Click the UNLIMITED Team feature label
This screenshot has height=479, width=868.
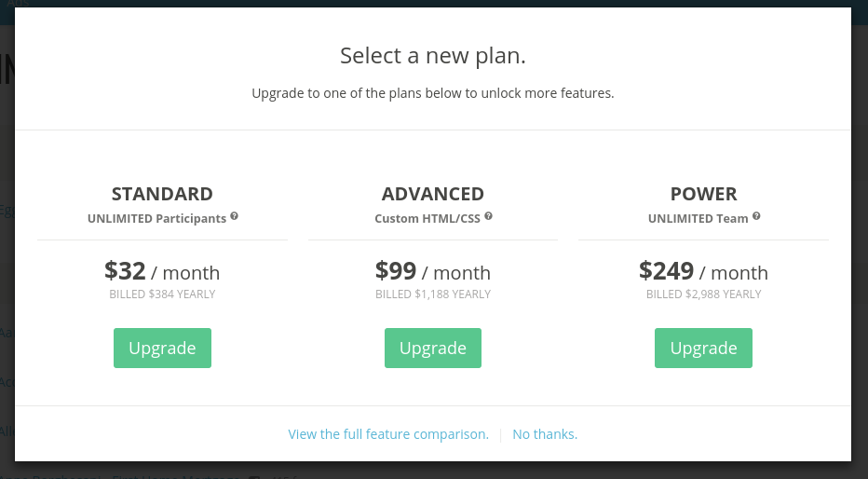click(698, 219)
